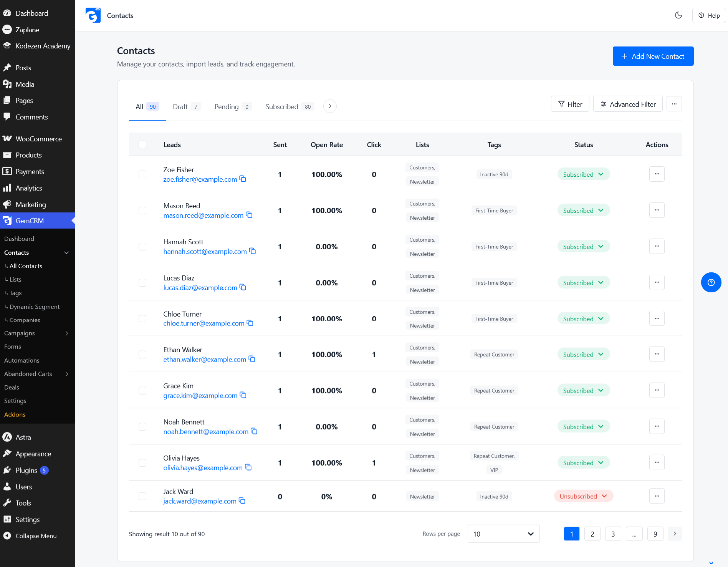This screenshot has width=728, height=567.
Task: Copy Hannah Scott's email with copy icon
Action: (x=252, y=251)
